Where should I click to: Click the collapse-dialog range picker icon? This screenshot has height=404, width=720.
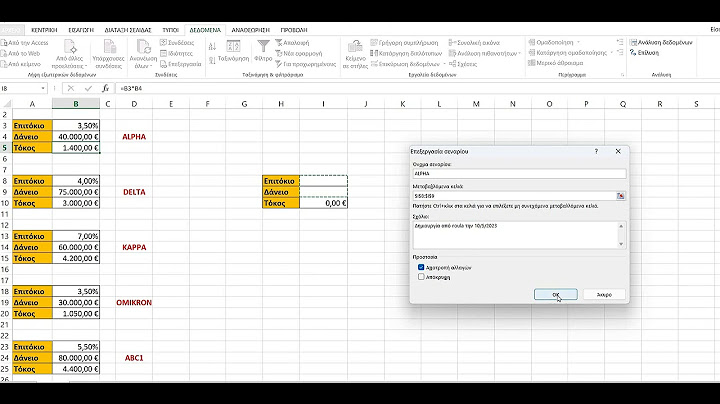click(x=620, y=196)
